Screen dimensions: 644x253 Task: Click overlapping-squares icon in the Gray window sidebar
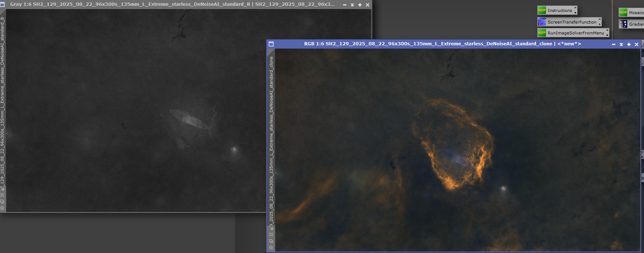point(2,202)
